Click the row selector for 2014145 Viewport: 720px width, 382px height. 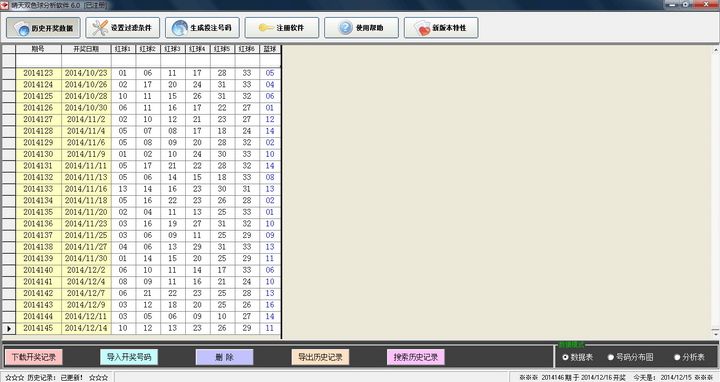point(9,328)
